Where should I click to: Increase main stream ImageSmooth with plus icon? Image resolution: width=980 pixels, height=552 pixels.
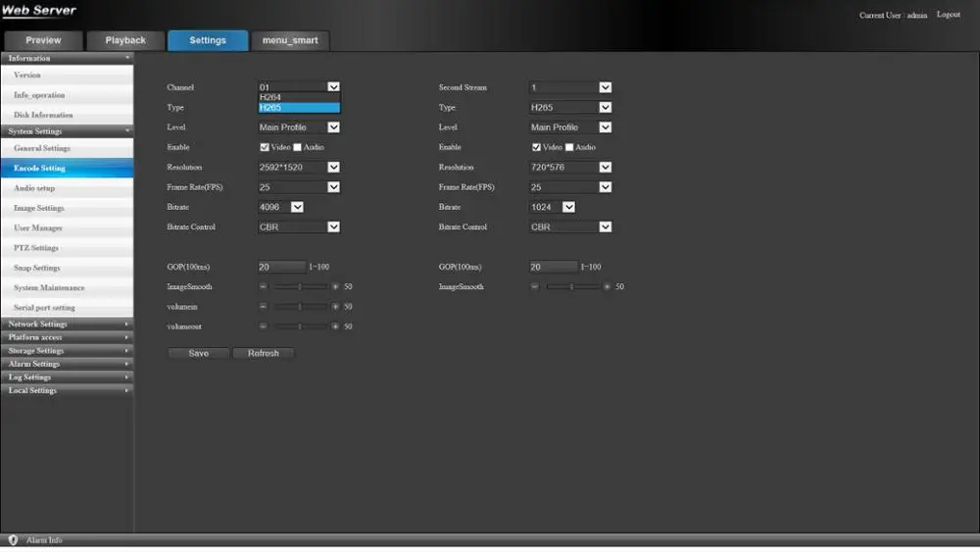point(335,287)
